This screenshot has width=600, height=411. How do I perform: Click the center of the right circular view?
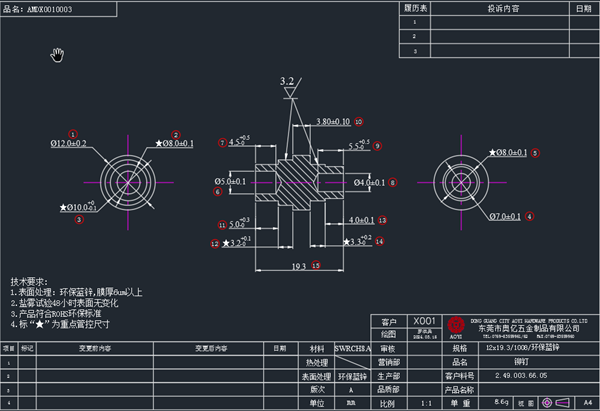[473, 181]
